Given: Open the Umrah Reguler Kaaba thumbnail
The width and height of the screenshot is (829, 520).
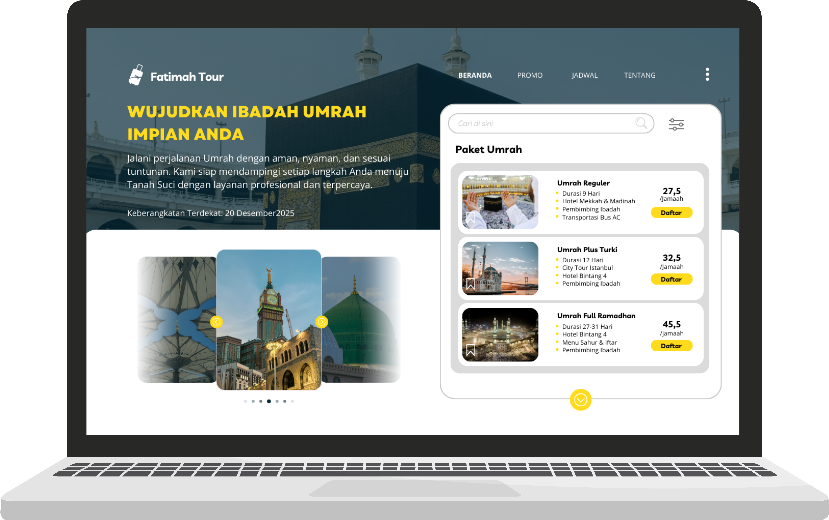Looking at the screenshot, I should [x=500, y=202].
